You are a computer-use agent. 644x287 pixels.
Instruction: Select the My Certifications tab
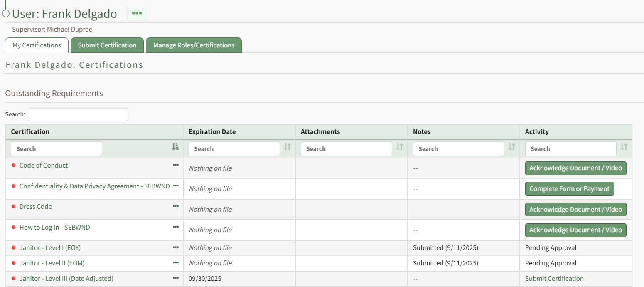pyautogui.click(x=37, y=45)
